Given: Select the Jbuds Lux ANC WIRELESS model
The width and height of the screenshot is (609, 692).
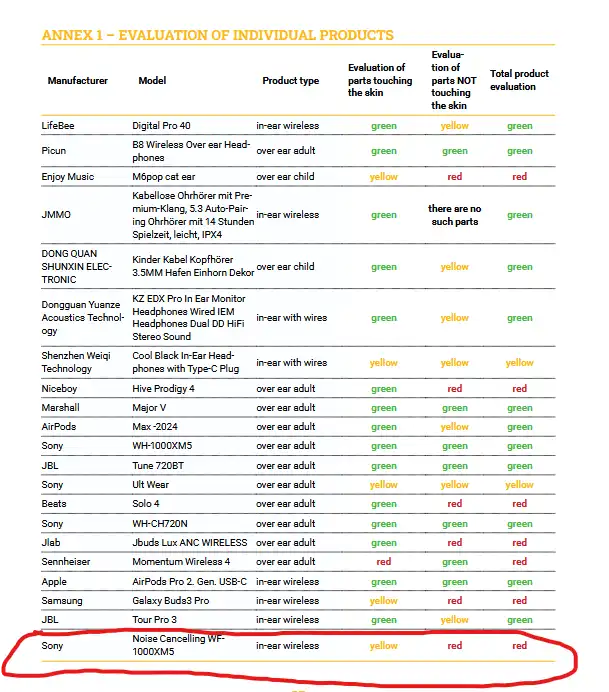Looking at the screenshot, I should click(x=189, y=543).
